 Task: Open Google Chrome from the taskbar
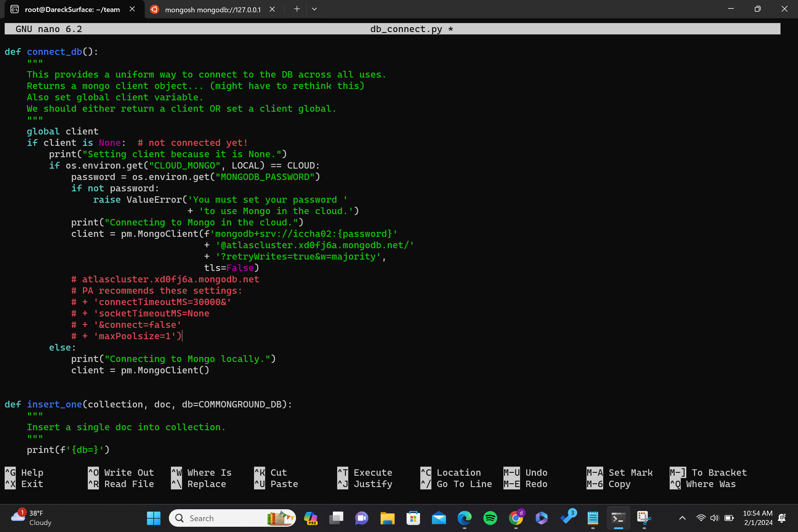click(516, 518)
